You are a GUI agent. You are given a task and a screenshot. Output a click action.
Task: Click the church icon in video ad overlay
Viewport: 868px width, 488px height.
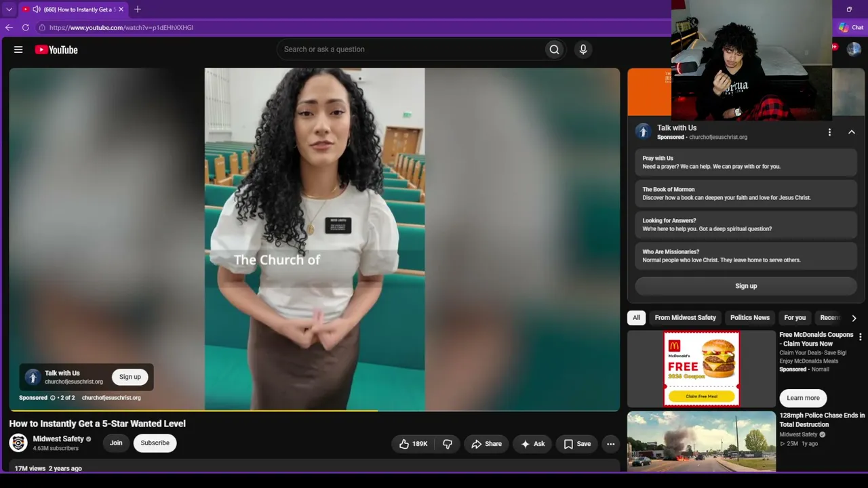coord(33,378)
